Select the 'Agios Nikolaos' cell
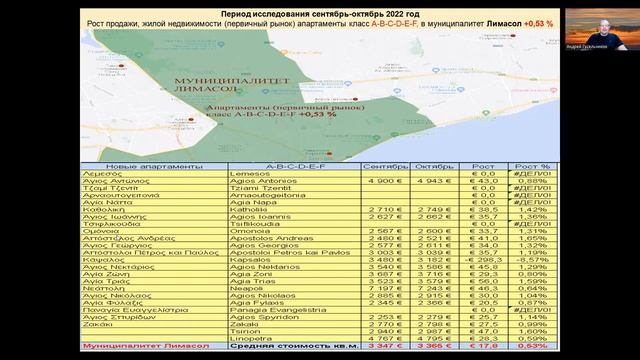The height and width of the screenshot is (360, 640). [295, 296]
